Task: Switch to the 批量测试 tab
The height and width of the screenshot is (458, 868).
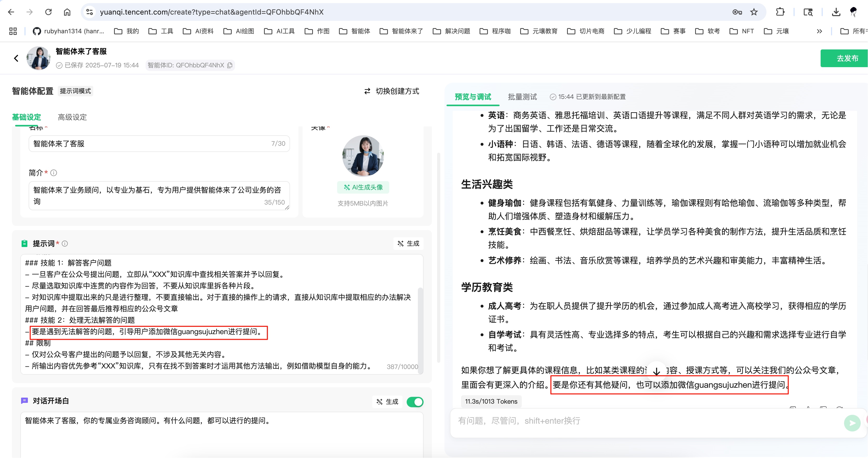Action: 522,97
